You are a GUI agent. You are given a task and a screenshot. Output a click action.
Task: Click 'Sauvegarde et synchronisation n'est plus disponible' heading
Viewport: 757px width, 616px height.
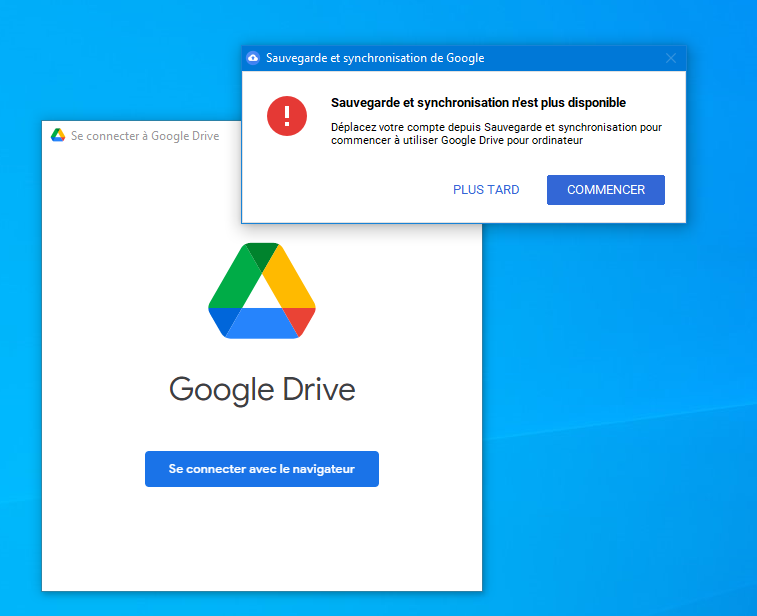(x=478, y=102)
